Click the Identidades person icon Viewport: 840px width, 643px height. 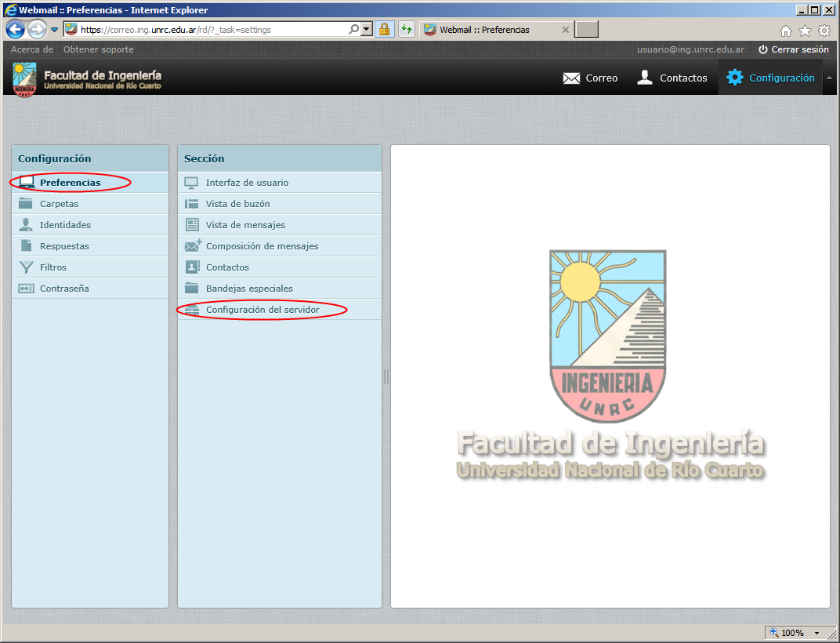(26, 225)
